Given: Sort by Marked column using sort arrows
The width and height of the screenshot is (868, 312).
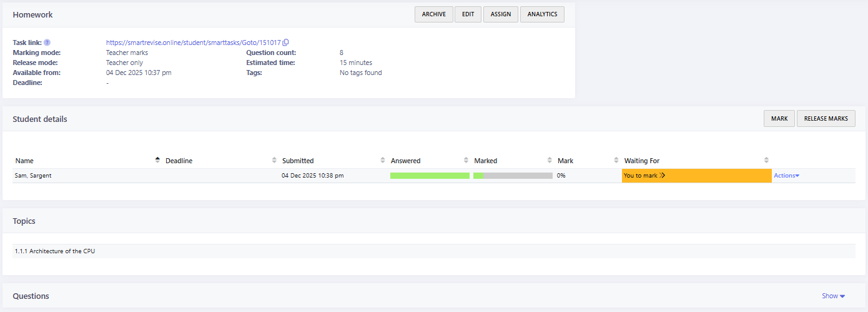Looking at the screenshot, I should tap(550, 161).
